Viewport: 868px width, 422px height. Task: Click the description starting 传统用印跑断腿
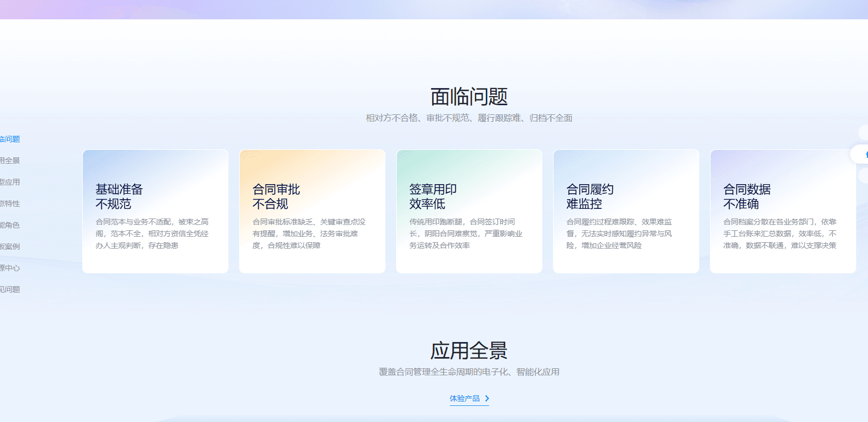coord(466,234)
